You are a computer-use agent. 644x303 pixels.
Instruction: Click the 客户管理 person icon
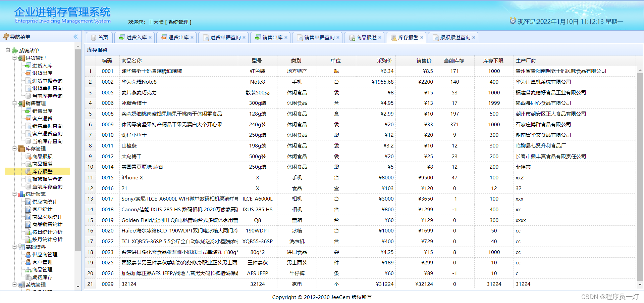point(28,262)
